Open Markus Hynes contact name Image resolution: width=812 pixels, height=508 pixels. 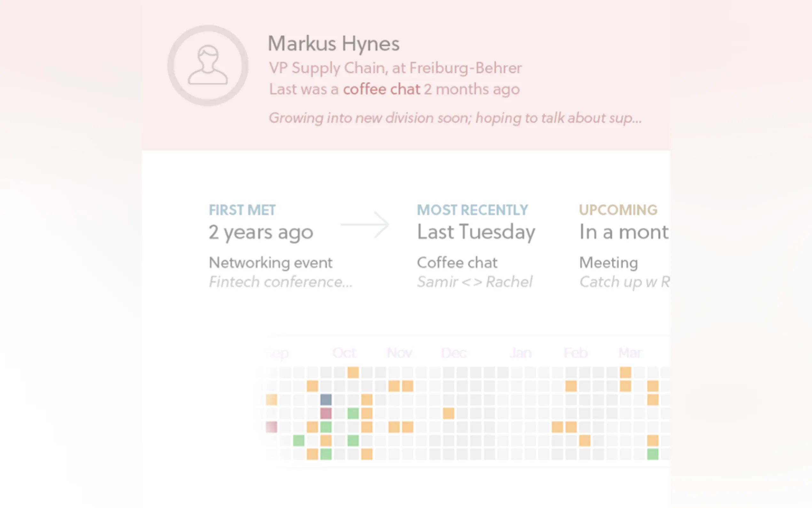pos(333,44)
